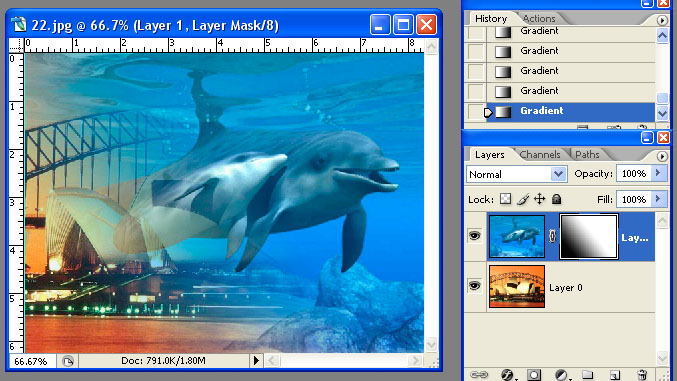The height and width of the screenshot is (381, 677).
Task: Enable Lock transparent pixels
Action: tap(505, 199)
